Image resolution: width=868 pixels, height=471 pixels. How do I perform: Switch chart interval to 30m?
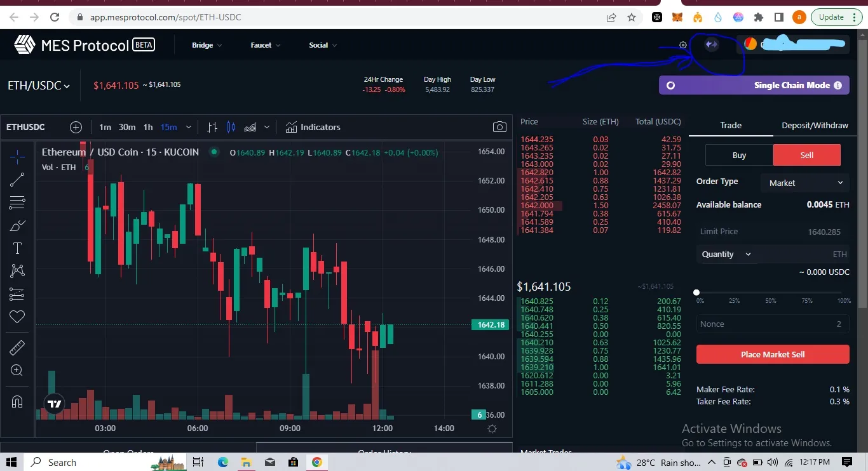[x=127, y=127]
